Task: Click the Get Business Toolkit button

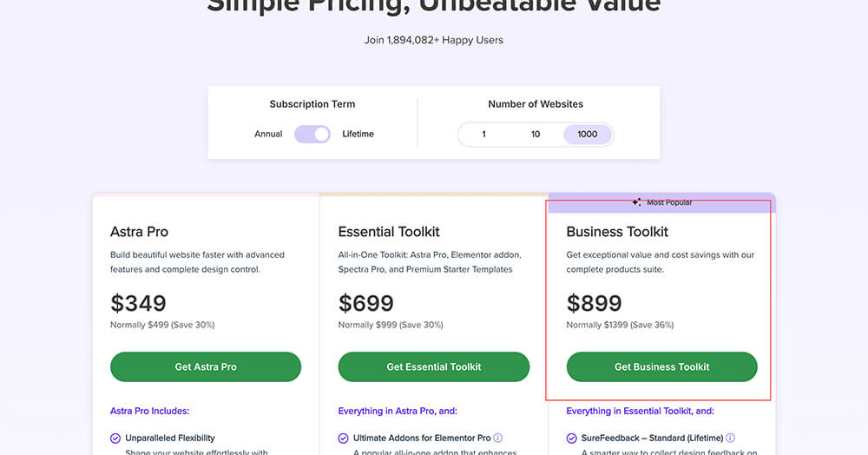Action: [661, 367]
